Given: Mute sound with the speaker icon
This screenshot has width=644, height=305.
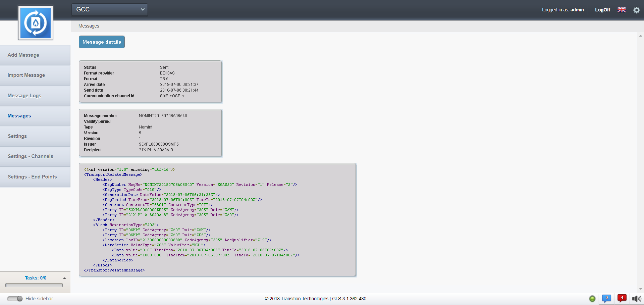Looking at the screenshot, I should pos(636,299).
